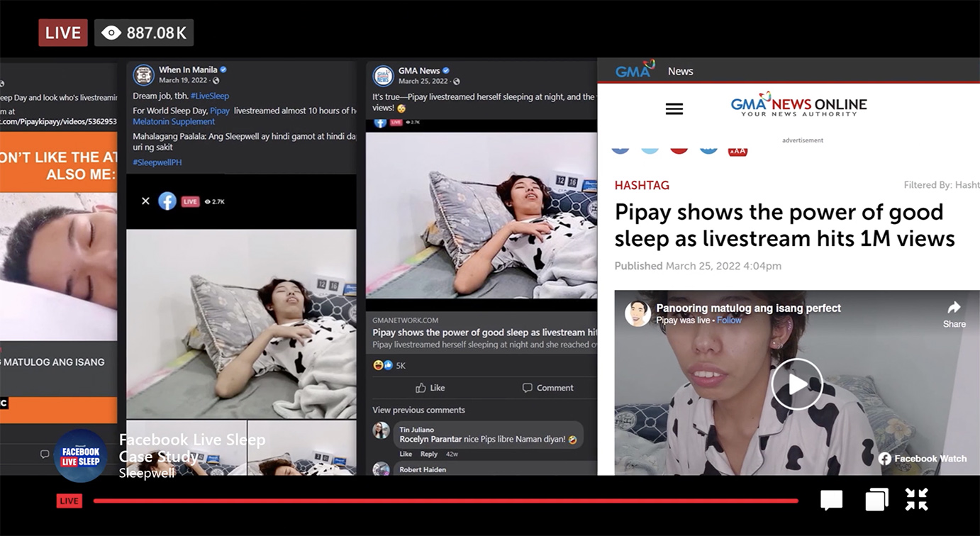This screenshot has width=980, height=536.
Task: Comment on the GMA News post
Action: point(548,388)
